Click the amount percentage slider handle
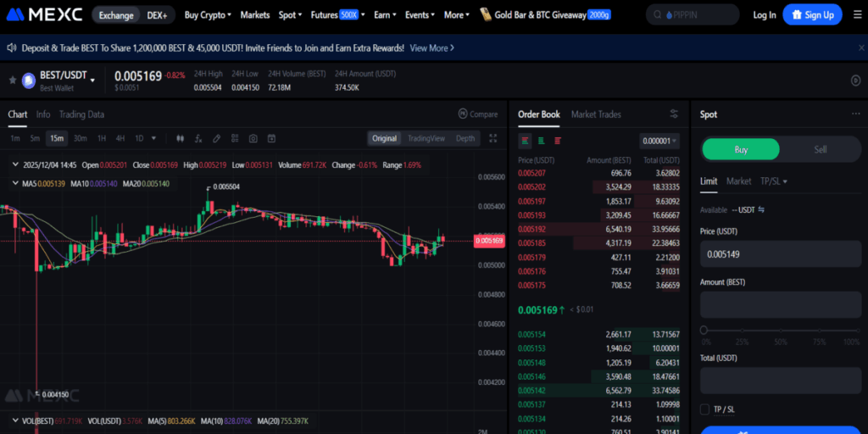This screenshot has height=434, width=868. pos(704,330)
